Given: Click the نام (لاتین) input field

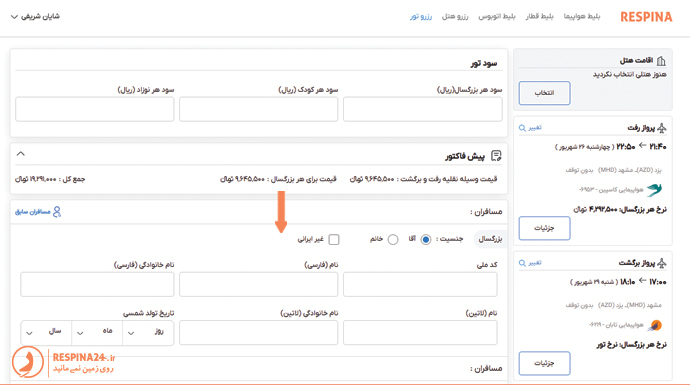Looking at the screenshot, I should click(420, 333).
